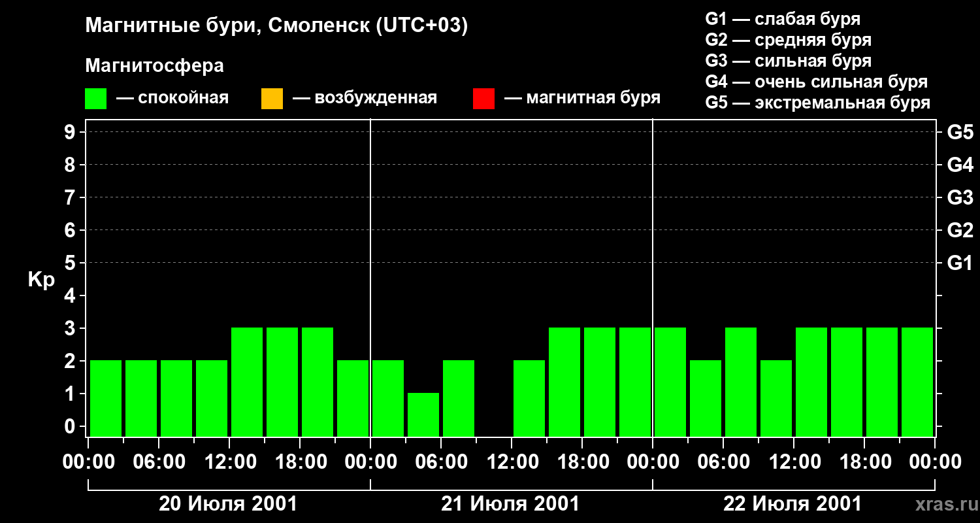
Task: Click the 09:00–12:00 Kp 2 bar on 22 July
Action: 776,398
